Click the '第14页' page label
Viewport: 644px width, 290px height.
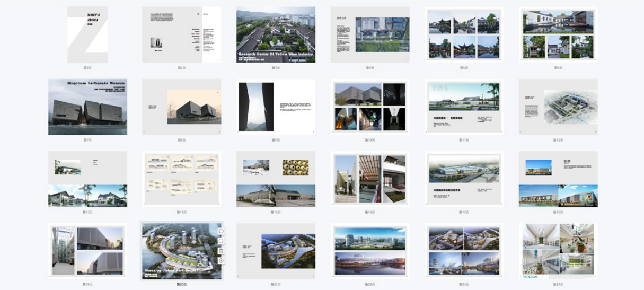tap(182, 212)
